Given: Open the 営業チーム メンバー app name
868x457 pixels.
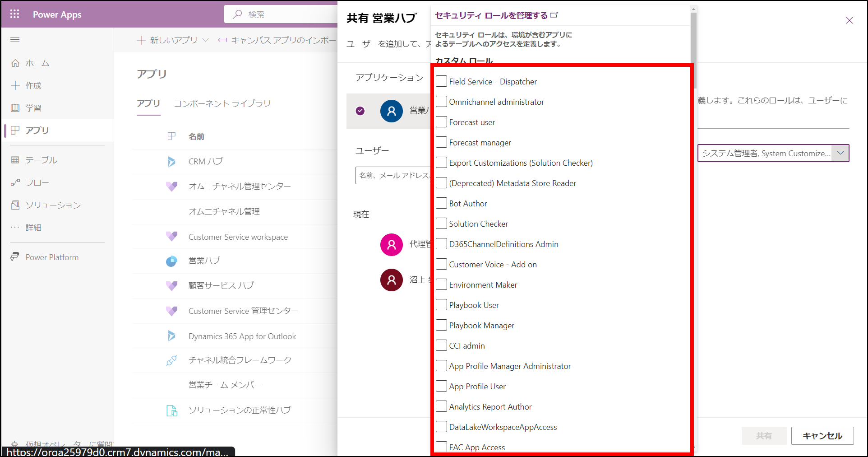Looking at the screenshot, I should click(225, 385).
